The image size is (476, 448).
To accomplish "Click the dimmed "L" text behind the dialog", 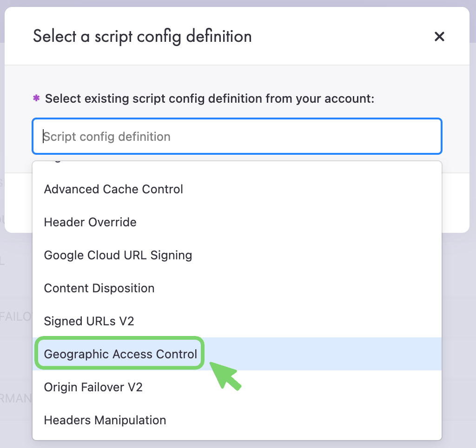I will click(x=2, y=261).
